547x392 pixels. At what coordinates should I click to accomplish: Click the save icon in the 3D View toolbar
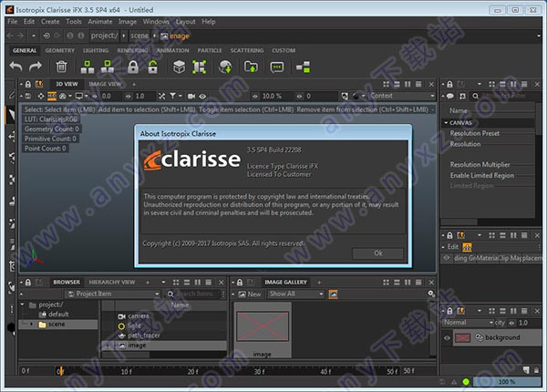pyautogui.click(x=28, y=96)
